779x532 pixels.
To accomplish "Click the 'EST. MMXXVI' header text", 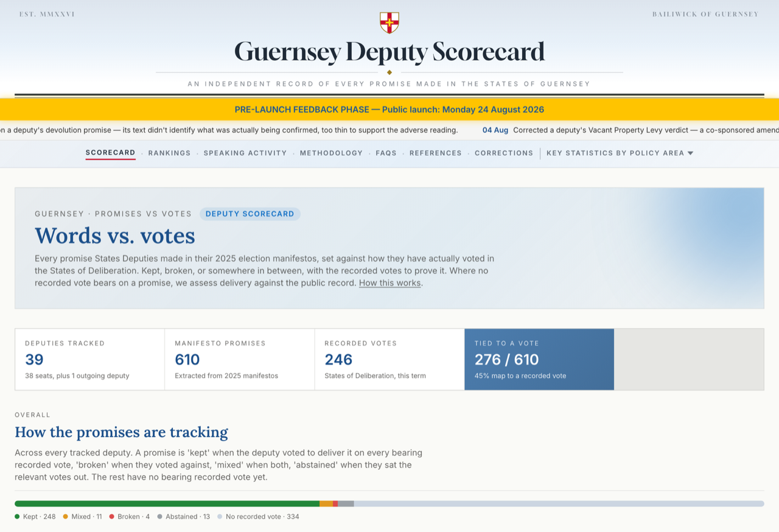I will pos(47,14).
